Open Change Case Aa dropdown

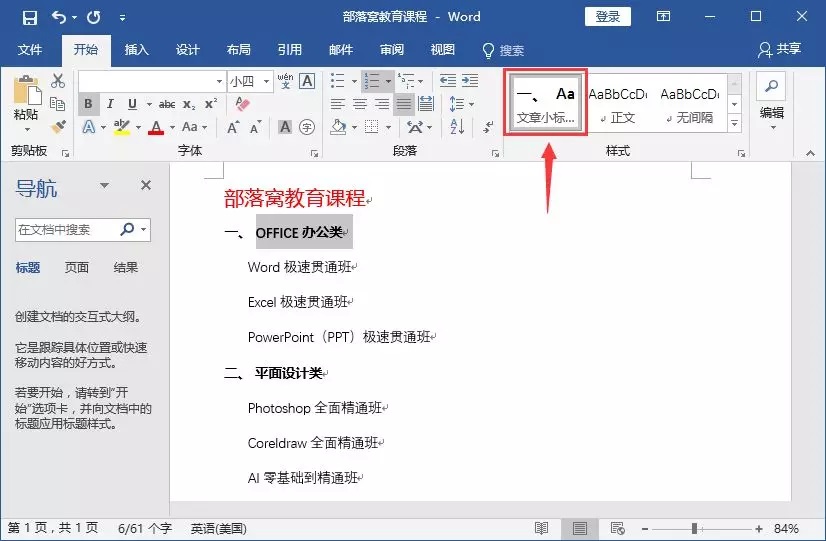click(194, 127)
